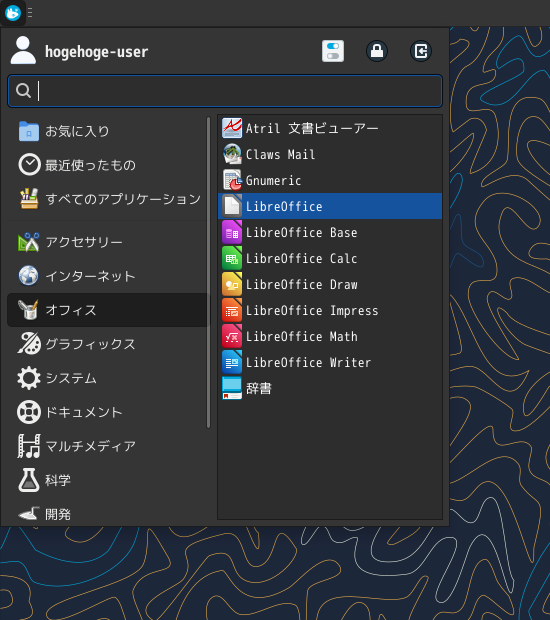This screenshot has width=550, height=620.
Task: Show 最近使ったもの recently used items
Action: point(107,165)
